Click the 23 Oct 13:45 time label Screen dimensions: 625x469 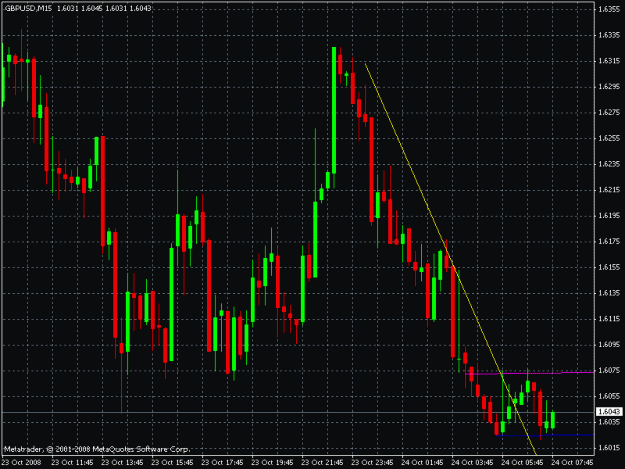(122, 462)
